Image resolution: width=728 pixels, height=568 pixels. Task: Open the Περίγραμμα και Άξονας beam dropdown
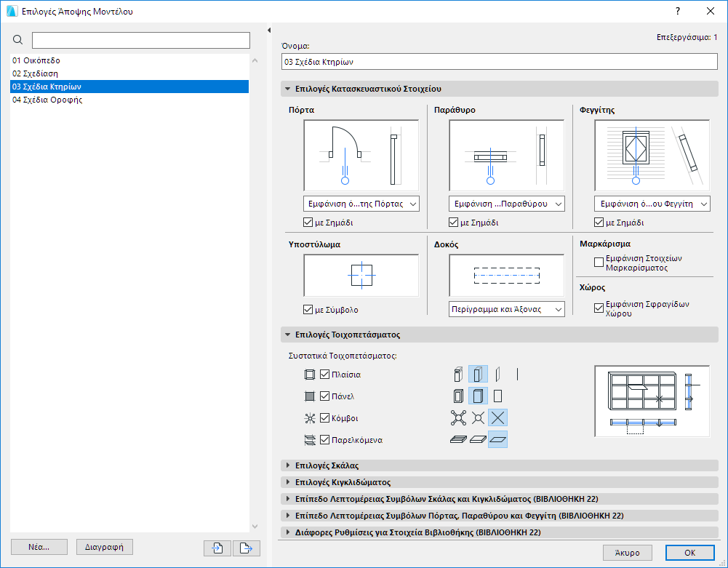click(506, 308)
